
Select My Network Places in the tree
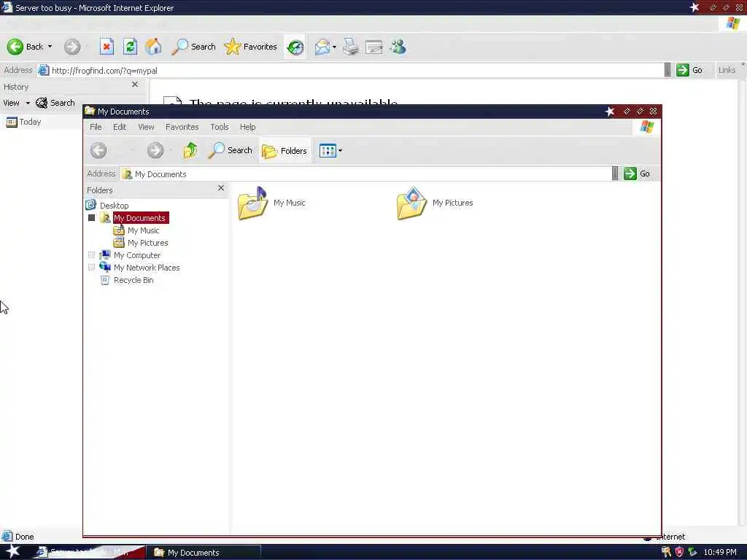146,268
